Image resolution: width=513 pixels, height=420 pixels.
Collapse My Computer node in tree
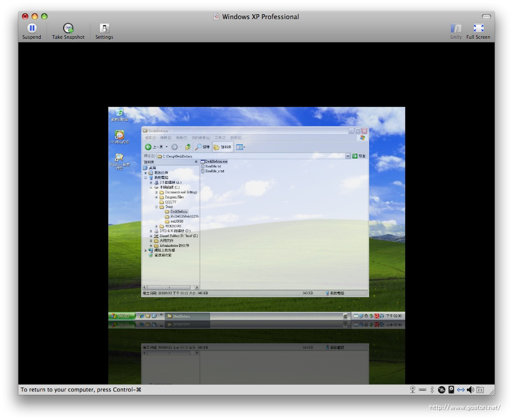coord(146,178)
